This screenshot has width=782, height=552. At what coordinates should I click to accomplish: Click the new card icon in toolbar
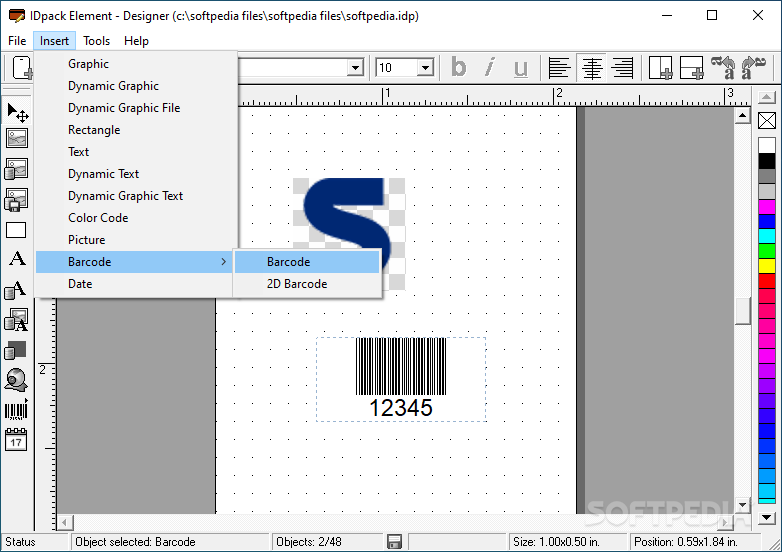[x=22, y=68]
